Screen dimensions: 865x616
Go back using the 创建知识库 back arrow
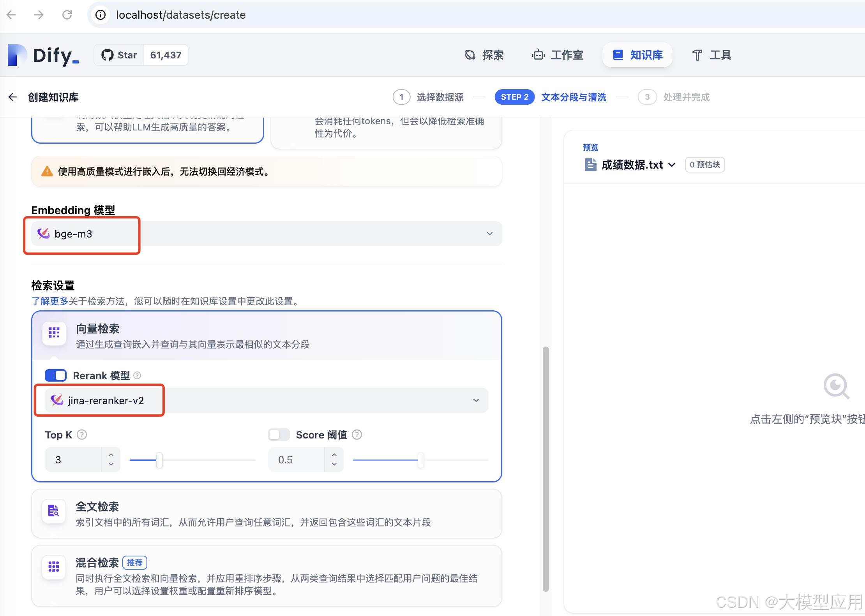point(12,97)
